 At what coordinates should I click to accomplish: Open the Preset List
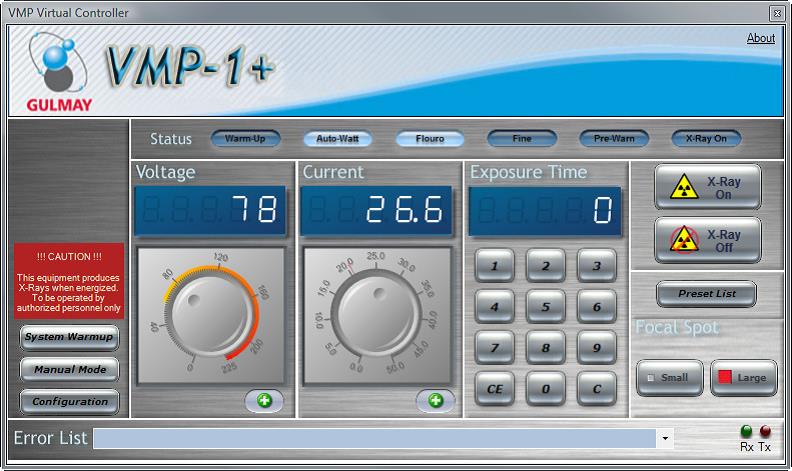point(707,294)
